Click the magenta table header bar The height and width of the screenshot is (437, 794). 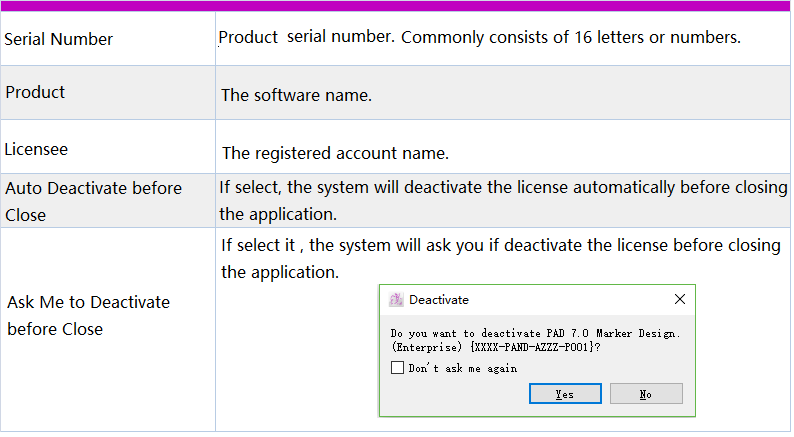click(397, 6)
